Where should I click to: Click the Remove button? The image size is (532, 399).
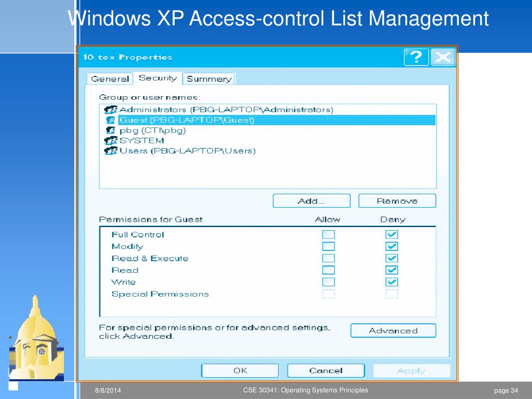[x=397, y=201]
